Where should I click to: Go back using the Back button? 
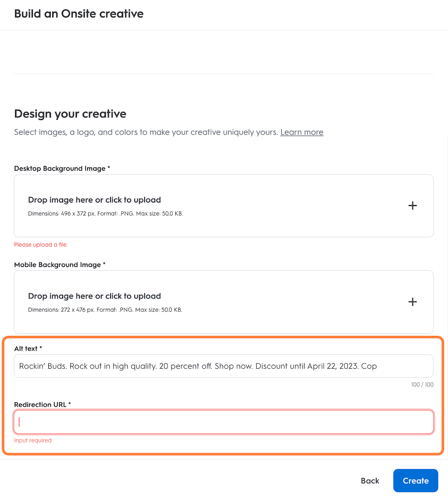[x=370, y=481]
